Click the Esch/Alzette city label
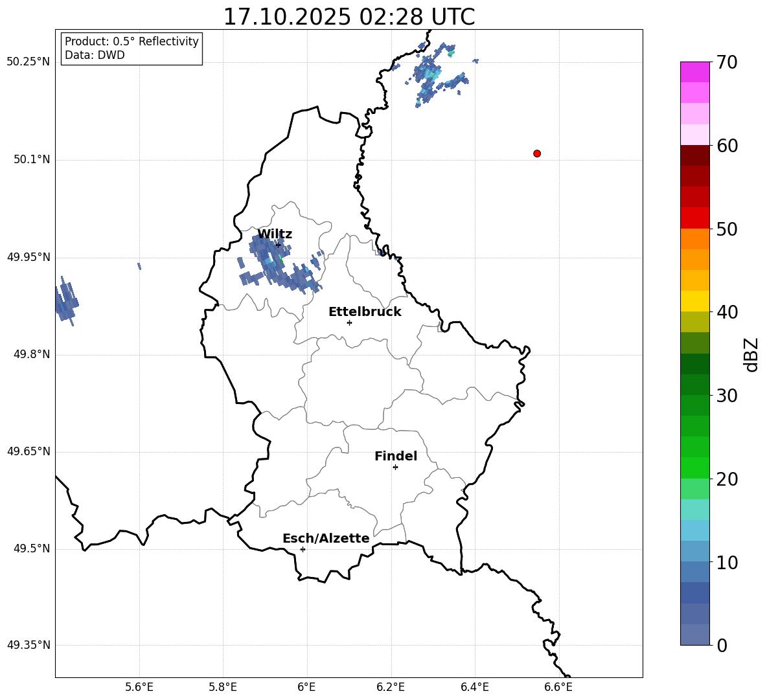 [326, 538]
